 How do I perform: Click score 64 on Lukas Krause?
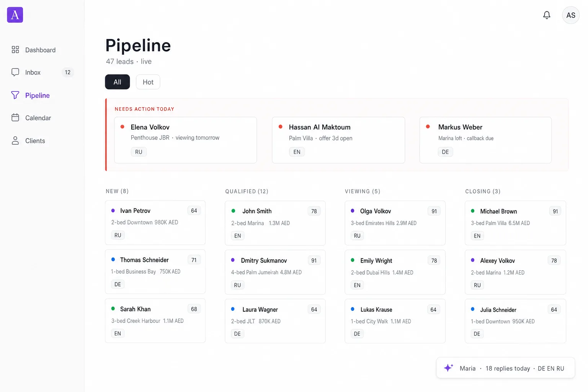(x=433, y=309)
